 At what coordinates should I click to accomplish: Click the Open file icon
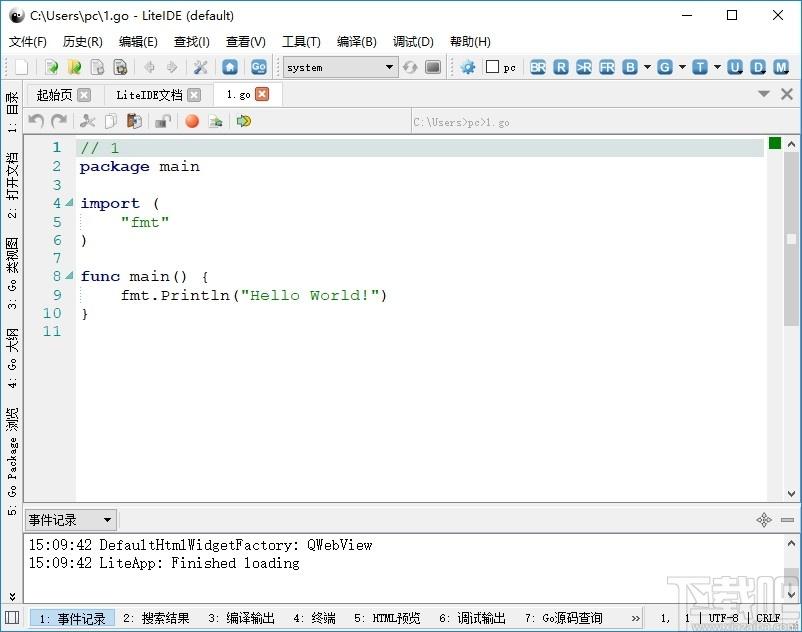51,67
